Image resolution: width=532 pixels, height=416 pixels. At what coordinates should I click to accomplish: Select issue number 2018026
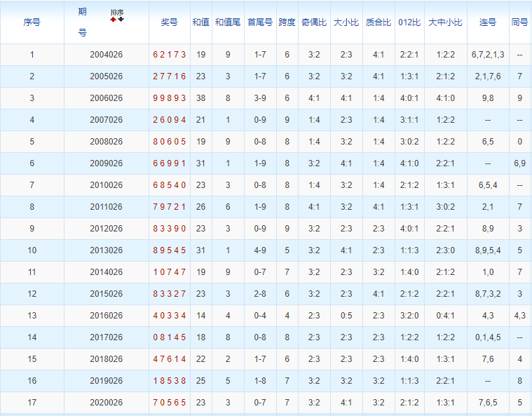point(107,359)
